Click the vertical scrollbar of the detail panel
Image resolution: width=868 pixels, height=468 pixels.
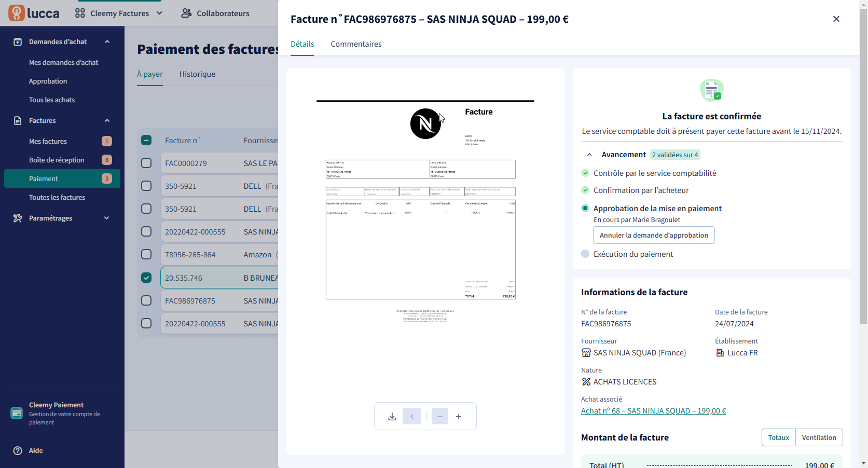[x=863, y=167]
